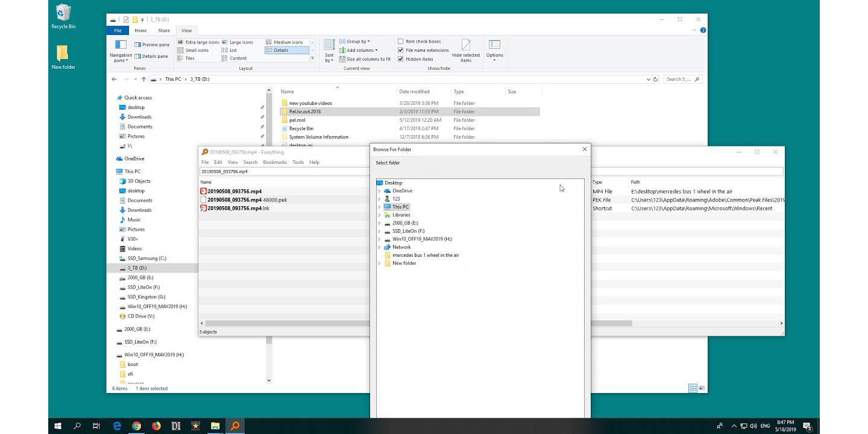Select the Preview pane button
This screenshot has width=868, height=434.
coord(152,45)
